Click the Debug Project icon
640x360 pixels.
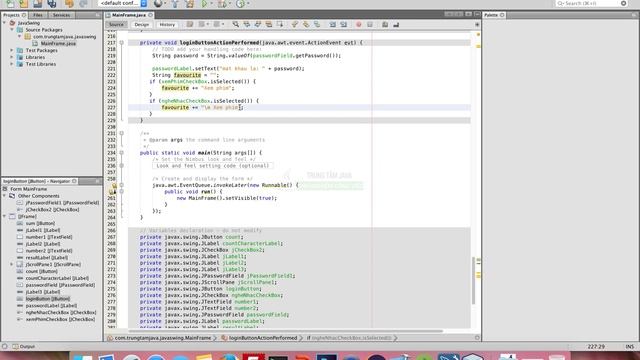pyautogui.click(x=222, y=4)
